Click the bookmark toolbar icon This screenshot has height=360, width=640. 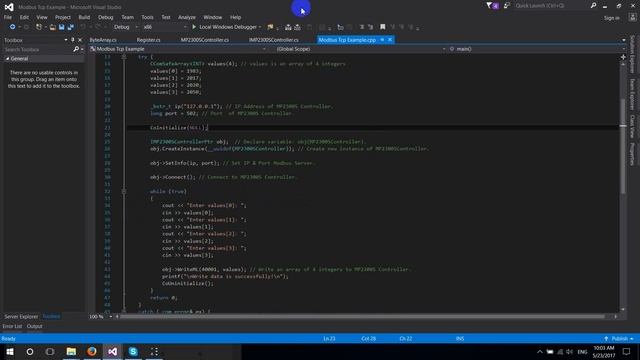pyautogui.click(x=382, y=27)
